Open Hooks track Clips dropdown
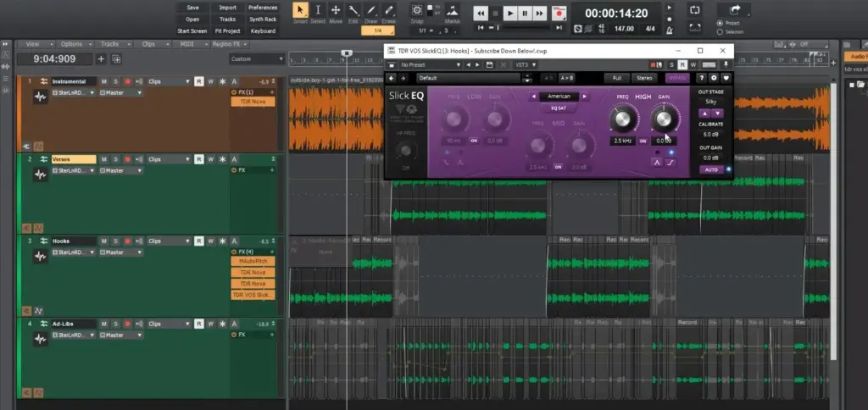The height and width of the screenshot is (410, 868). click(x=169, y=241)
